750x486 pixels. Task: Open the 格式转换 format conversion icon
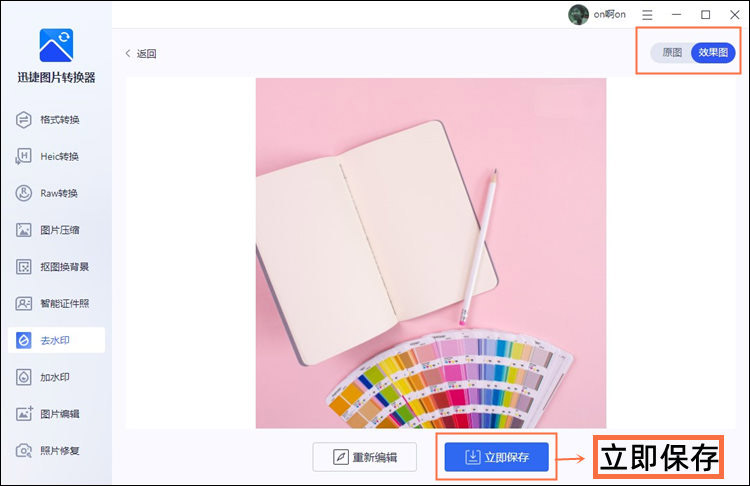(23, 120)
